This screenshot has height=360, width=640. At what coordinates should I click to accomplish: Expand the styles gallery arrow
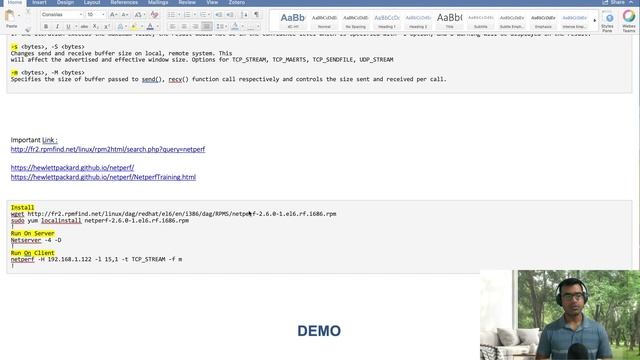click(x=595, y=20)
